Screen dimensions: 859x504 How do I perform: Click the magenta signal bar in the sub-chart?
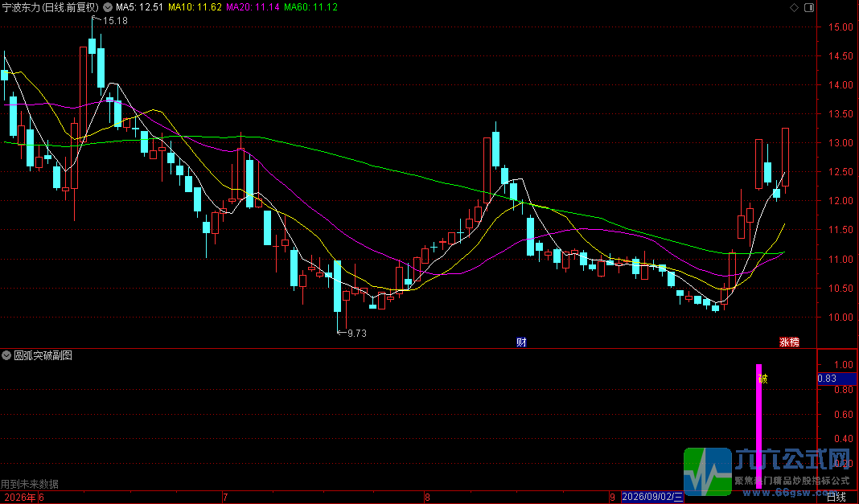pos(758,424)
